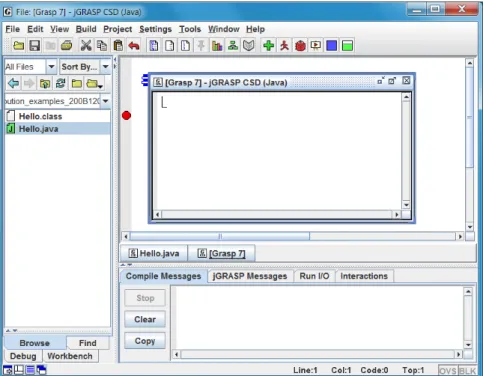Click the green plus Compile icon

pyautogui.click(x=268, y=45)
